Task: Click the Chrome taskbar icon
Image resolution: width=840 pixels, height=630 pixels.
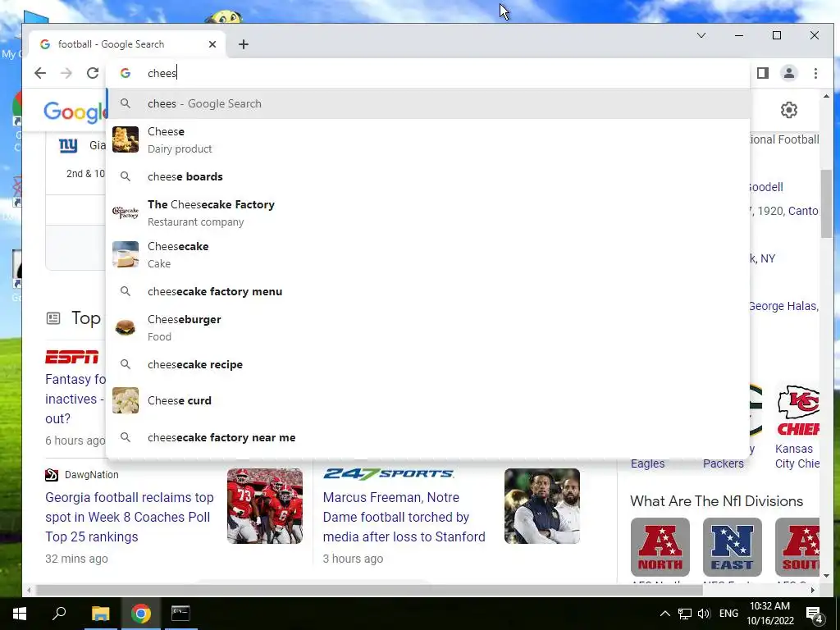Action: (x=141, y=614)
